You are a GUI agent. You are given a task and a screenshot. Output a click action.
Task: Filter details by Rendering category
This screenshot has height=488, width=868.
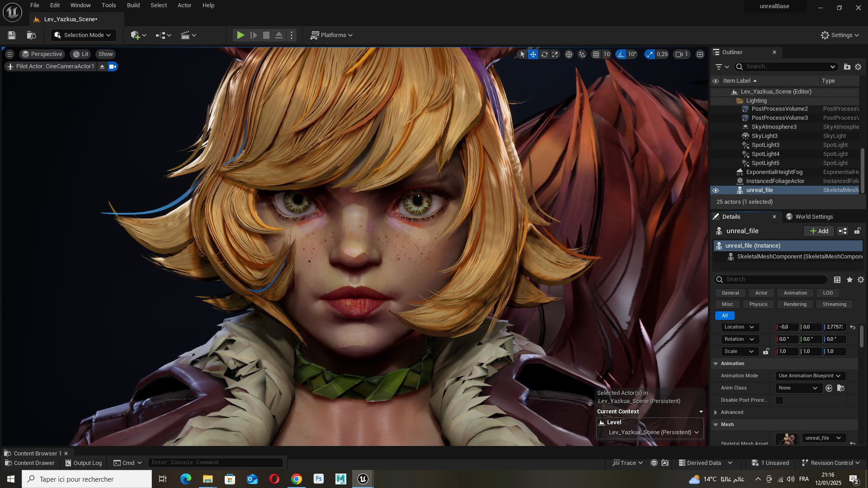pyautogui.click(x=795, y=305)
